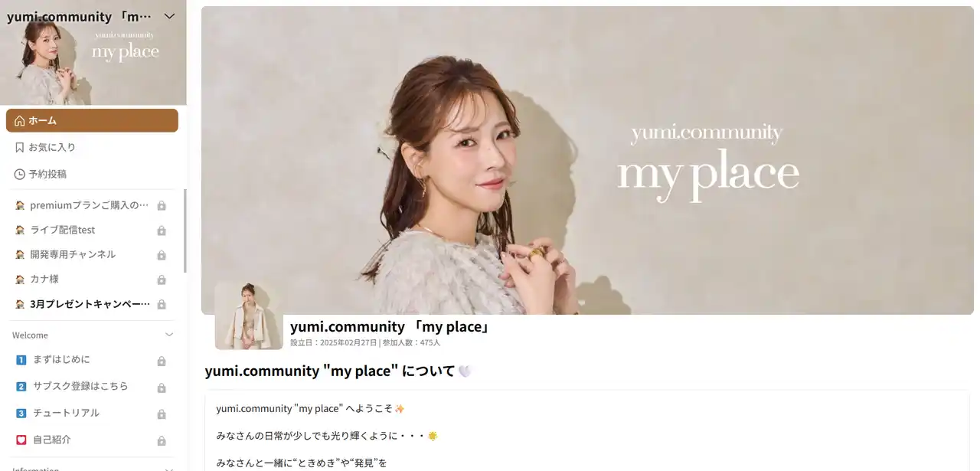Click the clock icon beside 予約投稿
Image resolution: width=980 pixels, height=471 pixels.
[x=19, y=174]
